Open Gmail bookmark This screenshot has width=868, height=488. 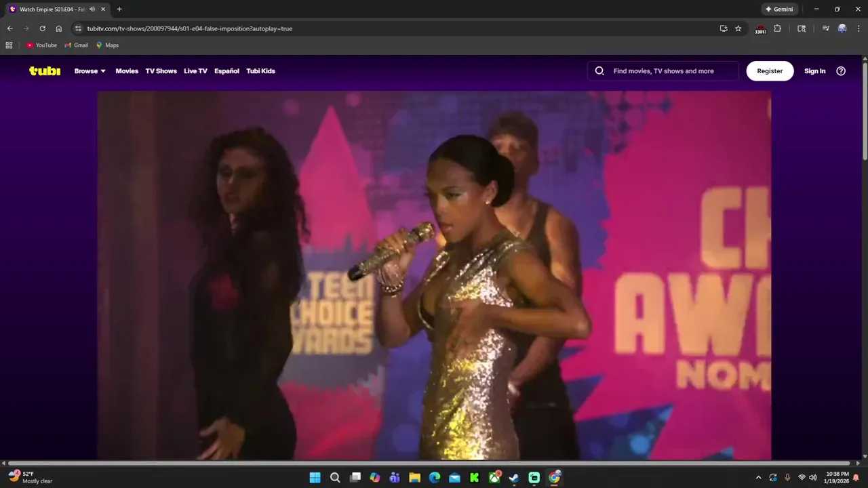[x=76, y=45]
